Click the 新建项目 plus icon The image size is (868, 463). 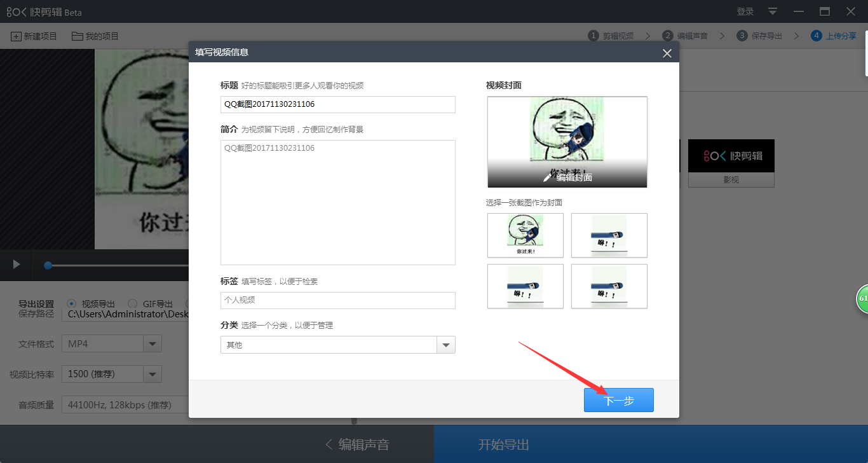click(16, 36)
